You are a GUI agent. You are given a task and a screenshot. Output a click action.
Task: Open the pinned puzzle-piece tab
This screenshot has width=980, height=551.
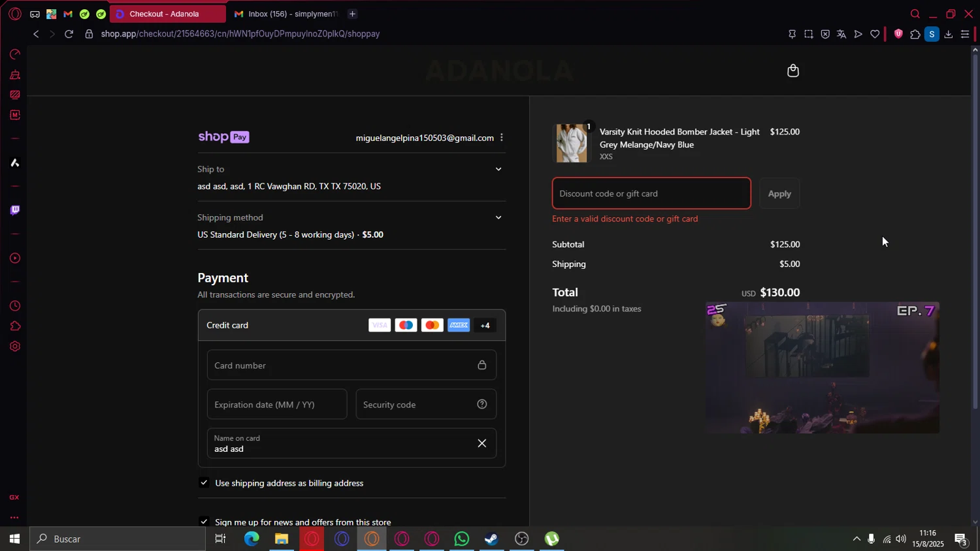coord(51,14)
